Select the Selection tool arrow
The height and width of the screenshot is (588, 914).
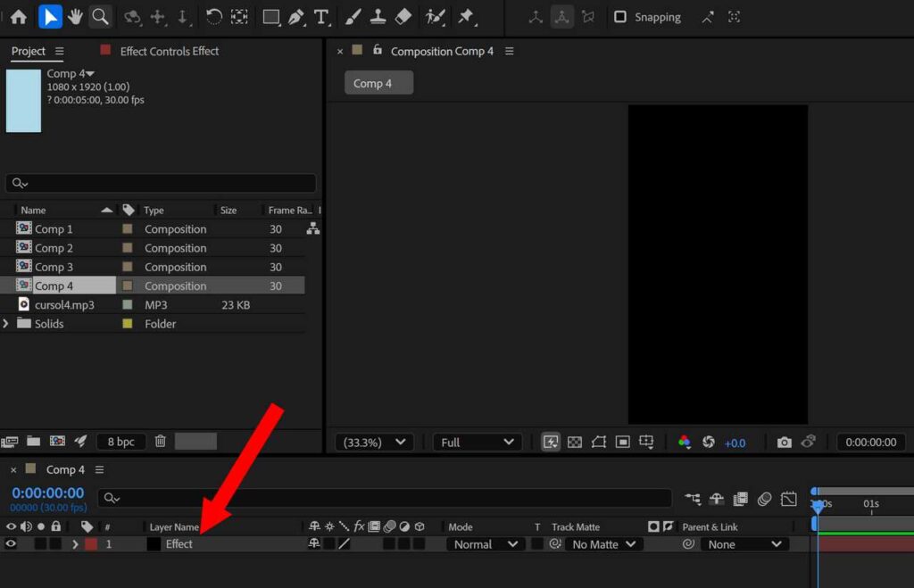[x=50, y=17]
